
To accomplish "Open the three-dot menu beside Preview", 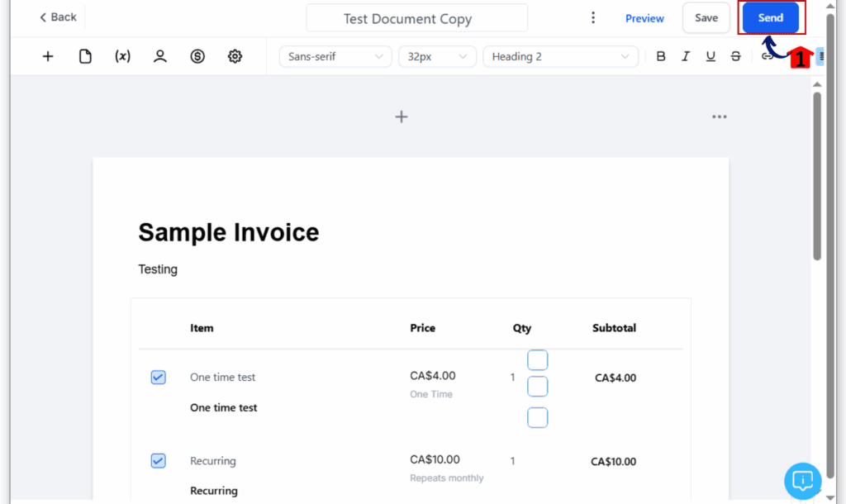I will click(593, 18).
